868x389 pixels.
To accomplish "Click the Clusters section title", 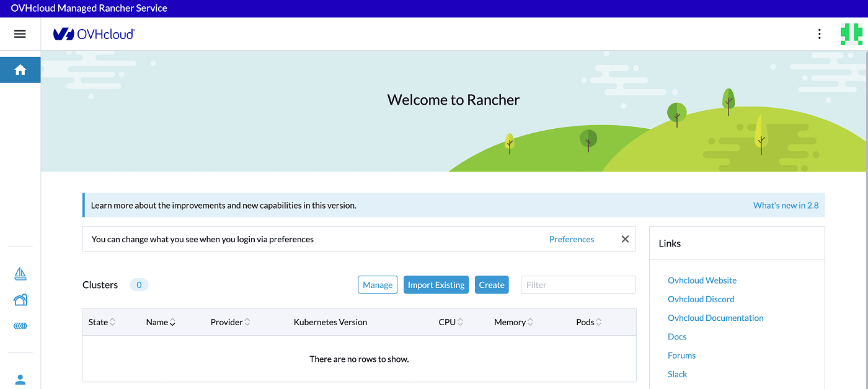I will pyautogui.click(x=100, y=285).
